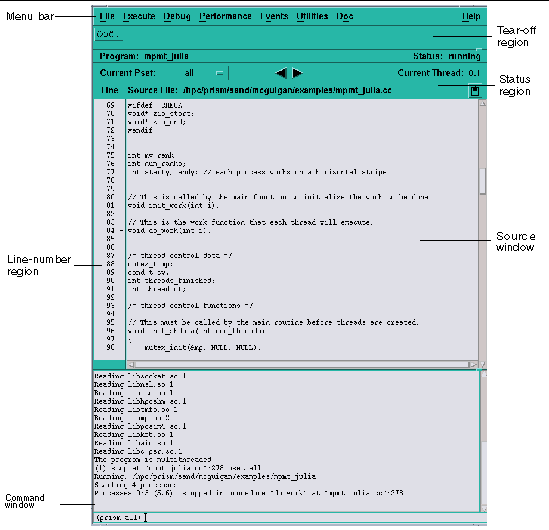Click the horizontal scrollbar right arrow

[473, 364]
